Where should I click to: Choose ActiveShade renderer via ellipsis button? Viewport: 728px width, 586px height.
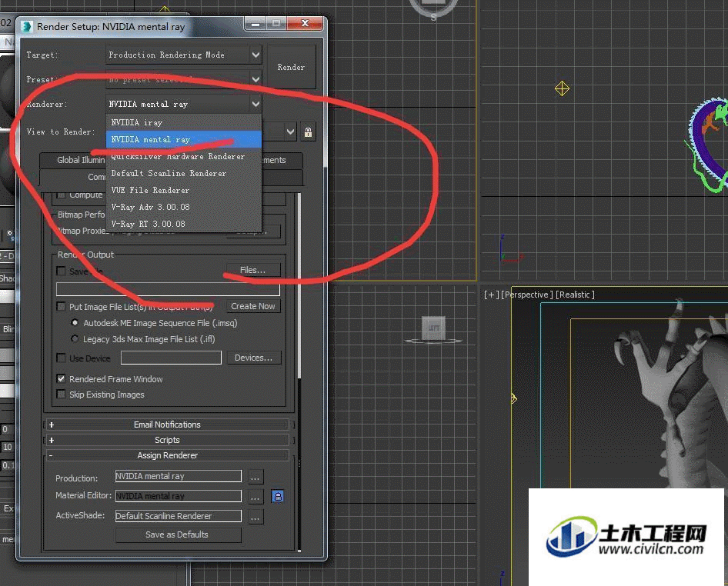click(255, 517)
